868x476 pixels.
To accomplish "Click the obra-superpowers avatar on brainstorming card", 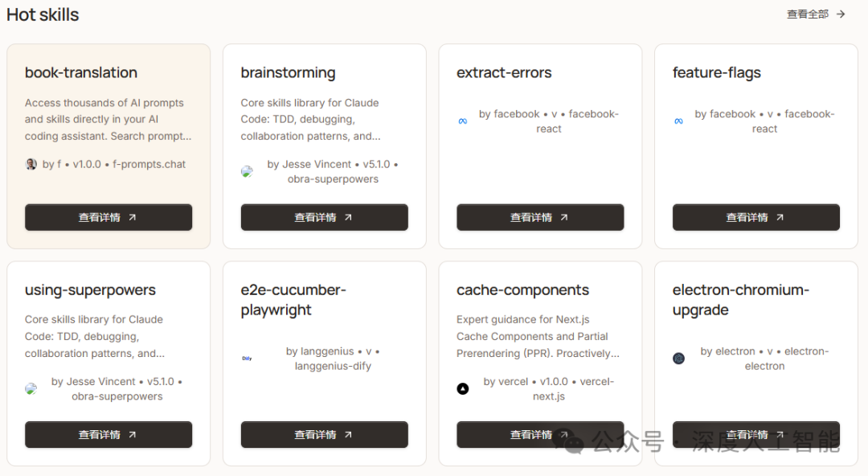I will pyautogui.click(x=247, y=171).
